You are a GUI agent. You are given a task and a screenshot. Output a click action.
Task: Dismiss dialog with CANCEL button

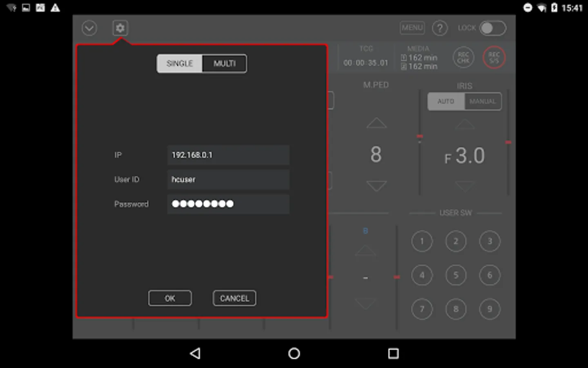[234, 298]
